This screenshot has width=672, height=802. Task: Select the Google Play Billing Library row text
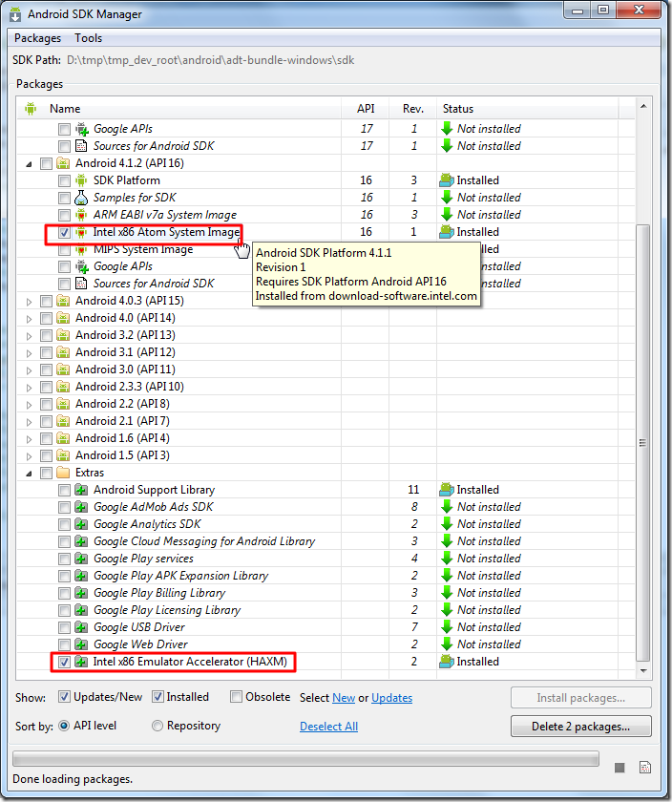[159, 593]
